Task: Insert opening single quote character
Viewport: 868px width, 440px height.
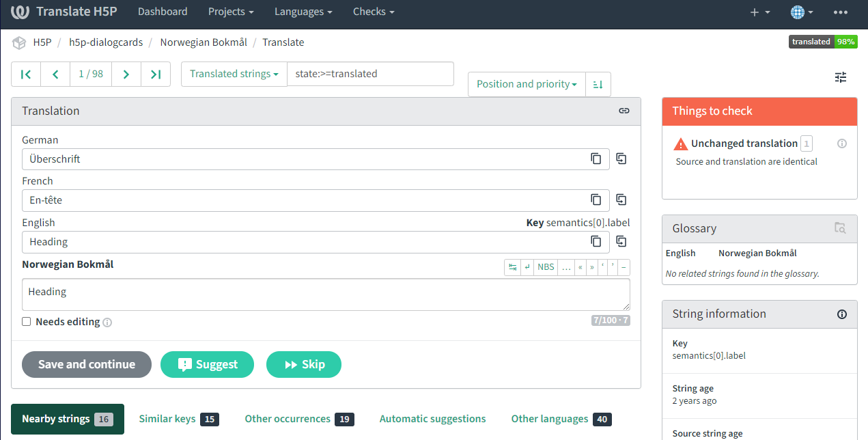Action: (x=603, y=267)
